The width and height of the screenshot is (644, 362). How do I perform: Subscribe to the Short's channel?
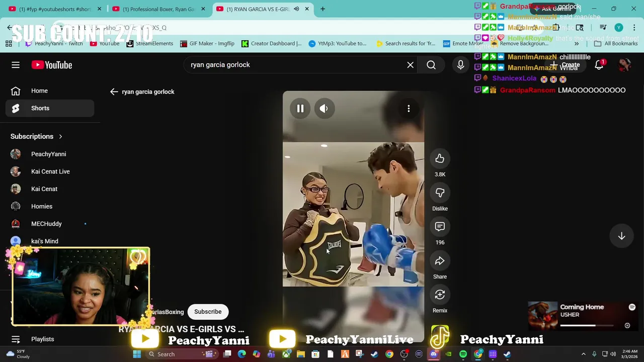coord(208,312)
